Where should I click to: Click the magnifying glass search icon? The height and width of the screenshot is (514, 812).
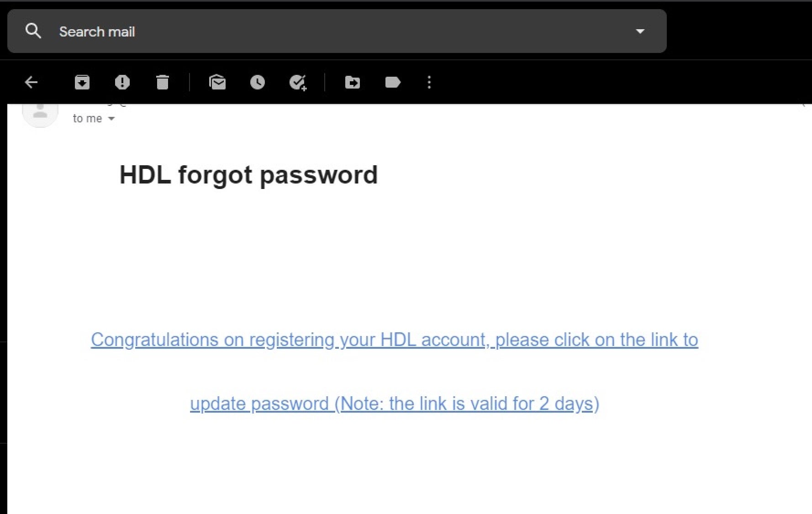coord(33,31)
